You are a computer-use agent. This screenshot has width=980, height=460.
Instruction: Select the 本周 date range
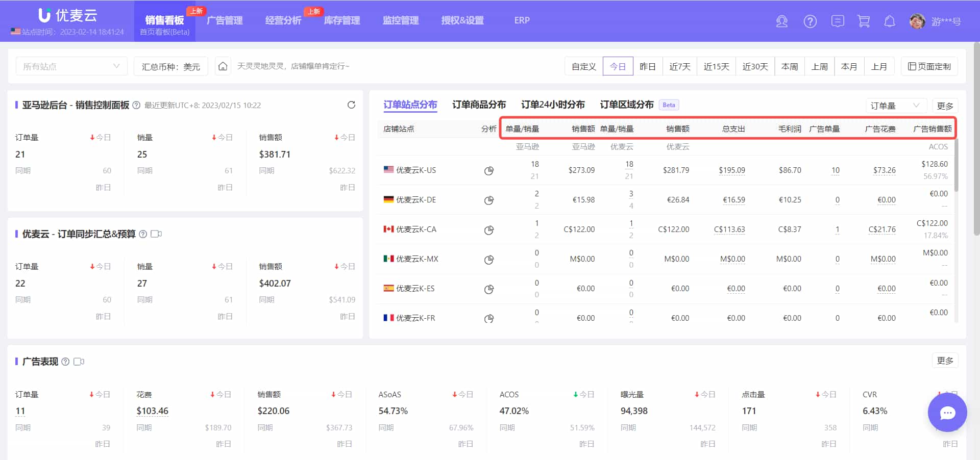[x=790, y=66]
